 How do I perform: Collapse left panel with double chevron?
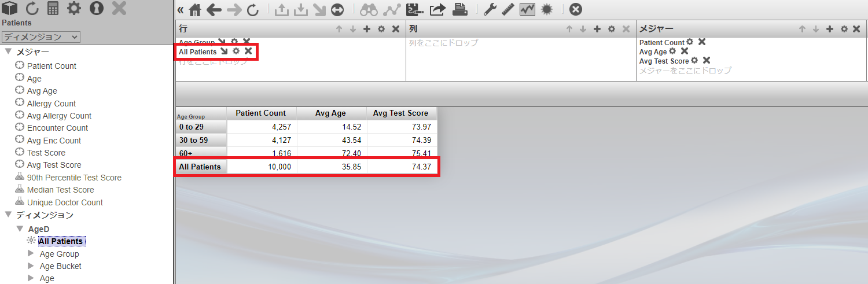[180, 10]
